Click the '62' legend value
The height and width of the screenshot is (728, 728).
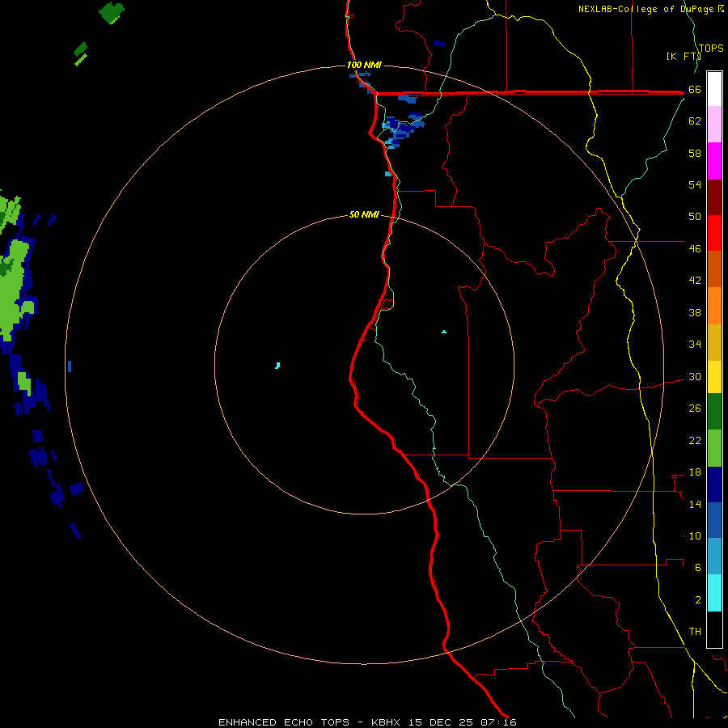[695, 121]
